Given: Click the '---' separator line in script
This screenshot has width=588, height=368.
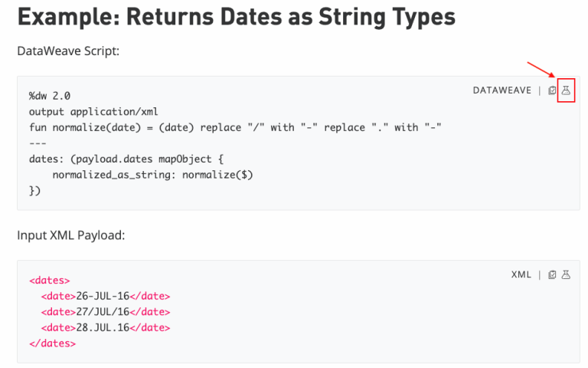Looking at the screenshot, I should (x=38, y=143).
